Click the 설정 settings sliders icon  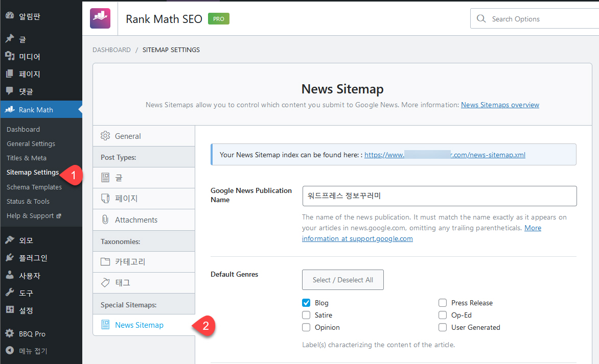10,310
